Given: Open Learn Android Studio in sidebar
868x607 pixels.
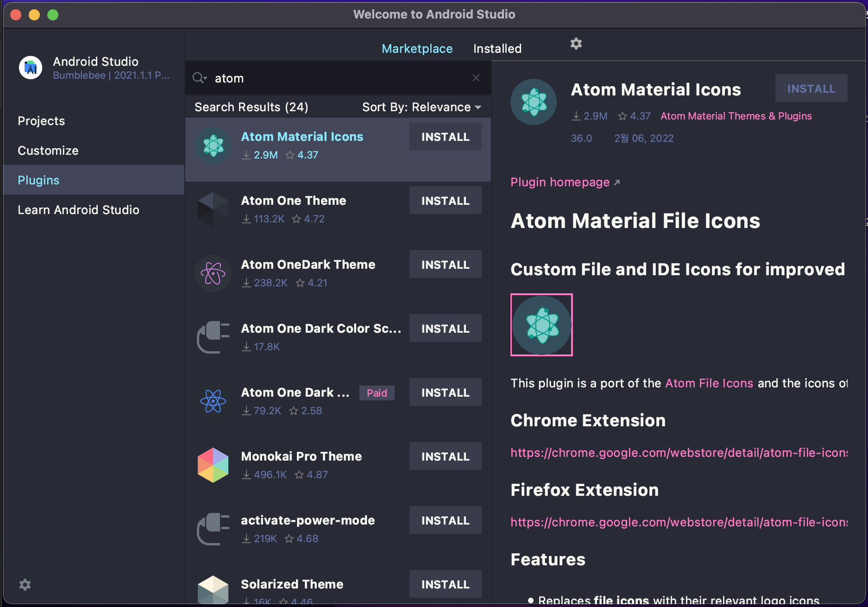Looking at the screenshot, I should (x=94, y=210).
